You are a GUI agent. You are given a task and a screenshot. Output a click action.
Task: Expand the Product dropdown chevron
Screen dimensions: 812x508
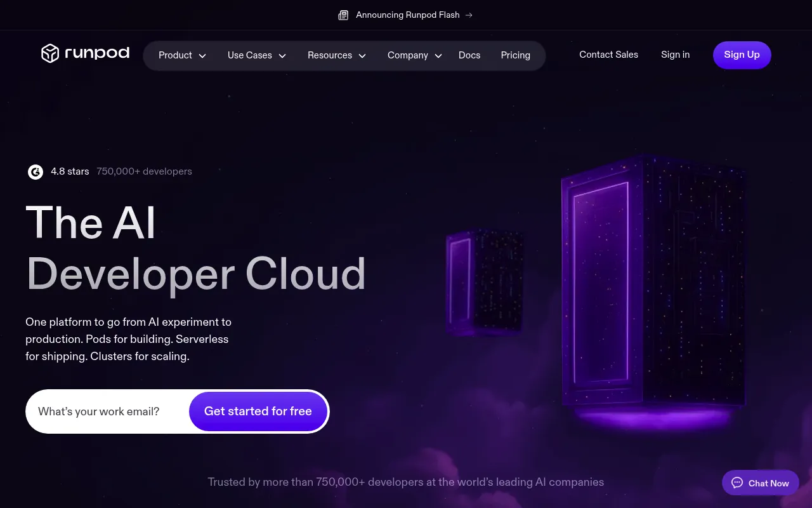[x=202, y=56]
